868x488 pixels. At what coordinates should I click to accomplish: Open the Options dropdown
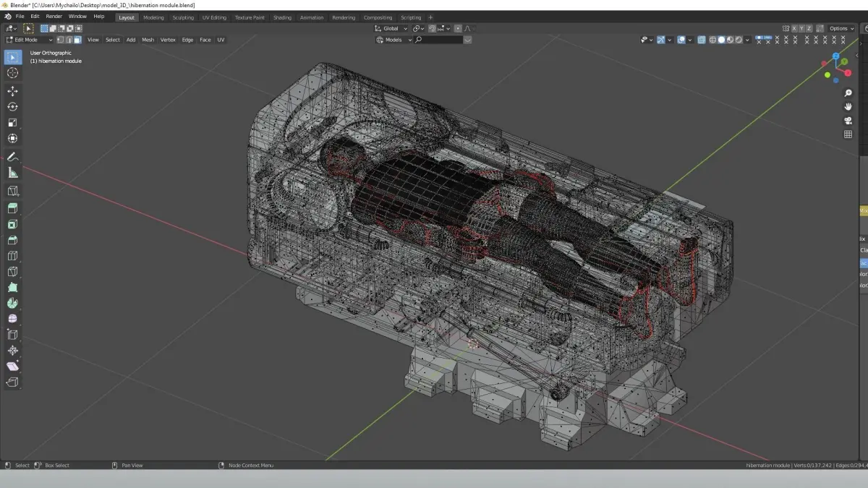842,29
